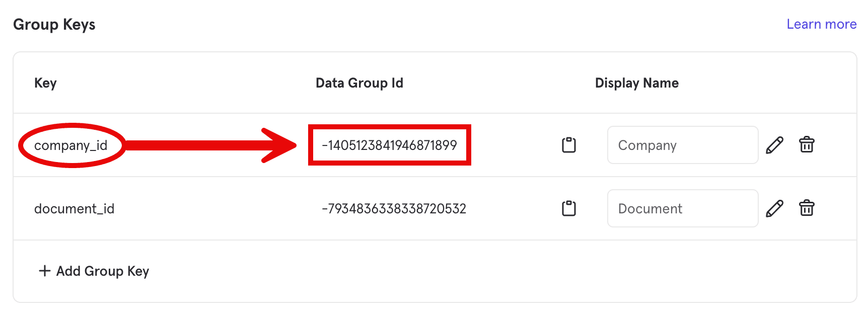Click the Data Group Id value ending in 720532
Image resolution: width=868 pixels, height=315 pixels.
(x=394, y=209)
